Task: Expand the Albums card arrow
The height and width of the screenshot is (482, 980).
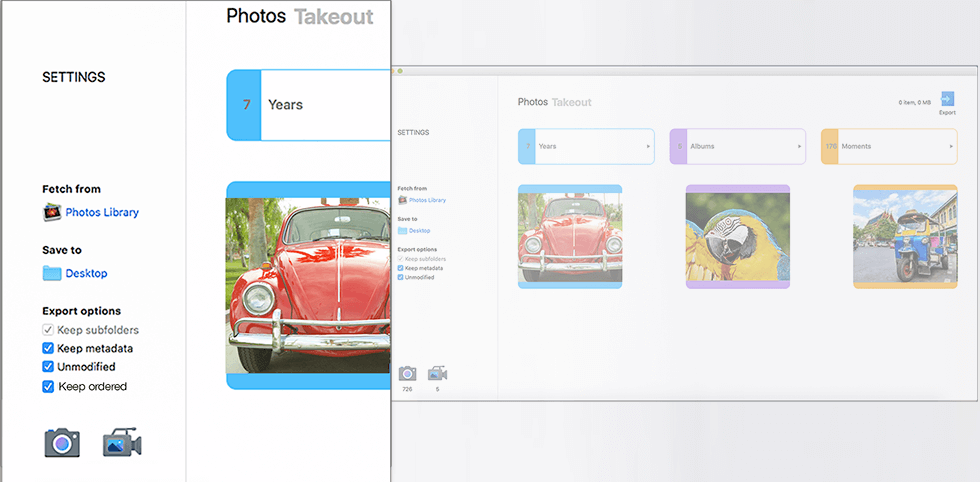Action: [799, 146]
